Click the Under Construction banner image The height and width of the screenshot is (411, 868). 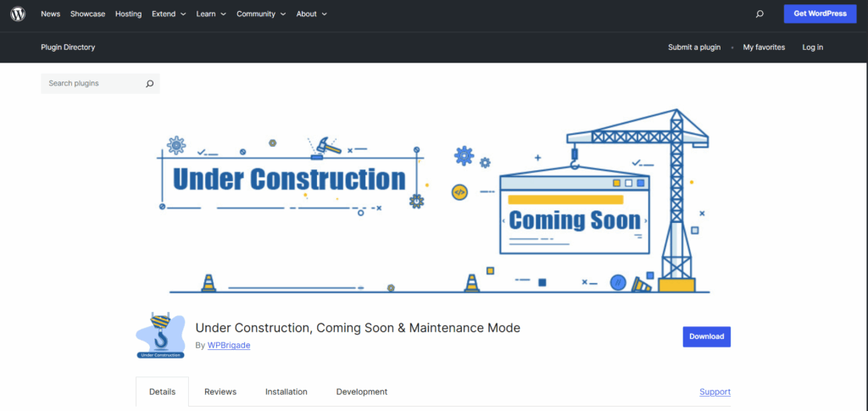click(x=433, y=200)
